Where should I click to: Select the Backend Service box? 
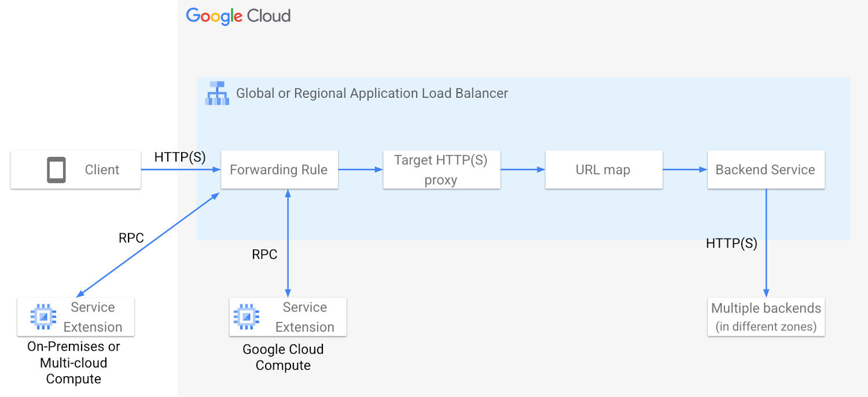click(x=766, y=170)
